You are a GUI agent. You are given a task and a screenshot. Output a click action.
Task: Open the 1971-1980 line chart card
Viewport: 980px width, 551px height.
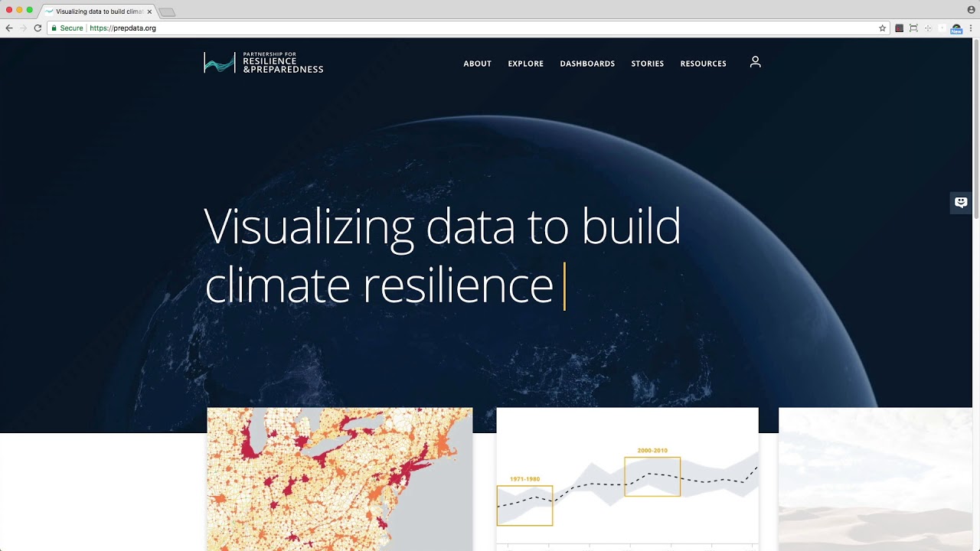pyautogui.click(x=627, y=479)
